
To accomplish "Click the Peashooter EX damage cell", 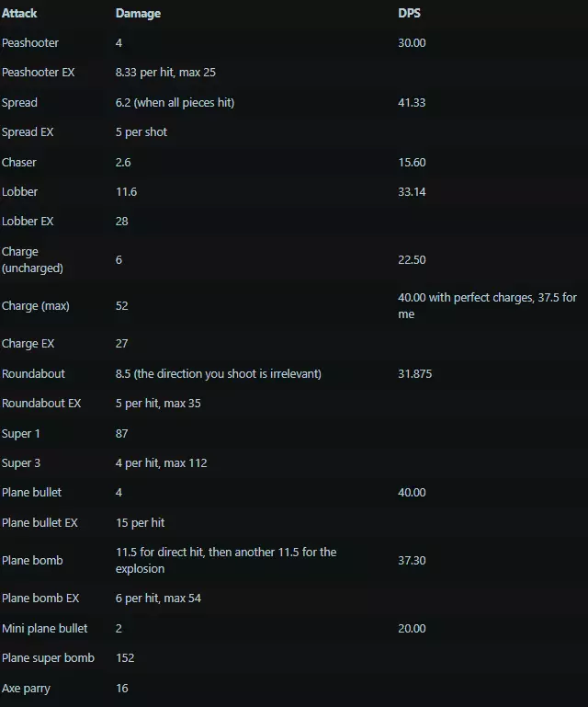I will click(165, 73).
